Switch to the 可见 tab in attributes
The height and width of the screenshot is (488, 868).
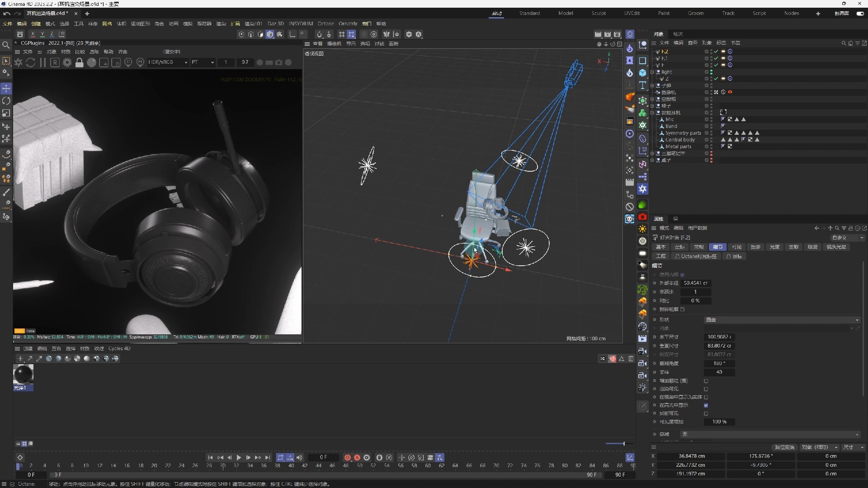pos(736,247)
